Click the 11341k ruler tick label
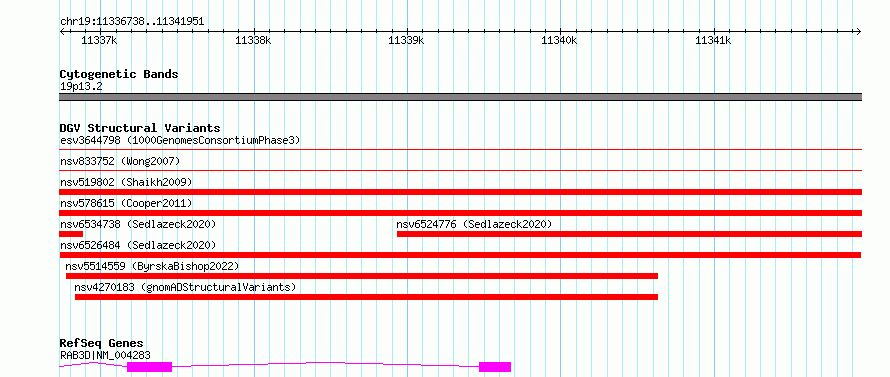Viewport: 890px width, 377px height. (x=713, y=40)
